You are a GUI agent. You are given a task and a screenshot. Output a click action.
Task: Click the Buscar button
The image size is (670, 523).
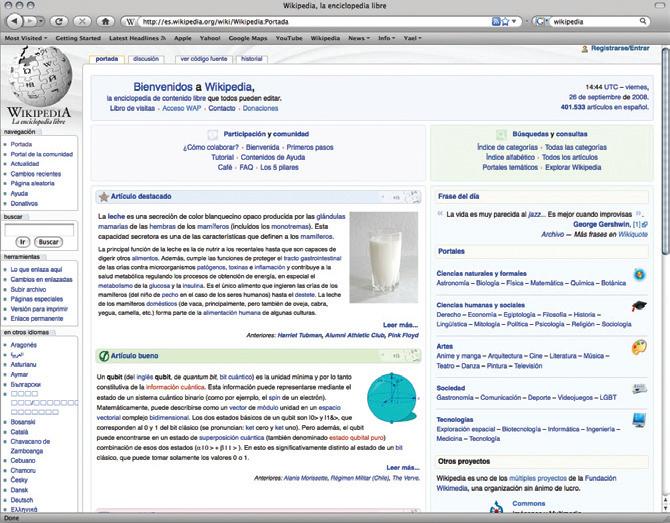48,242
